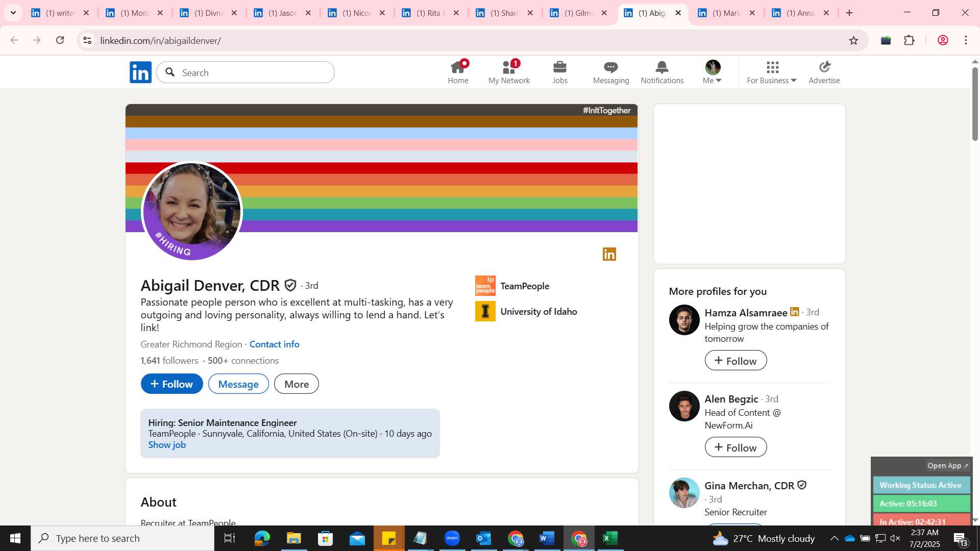Open Advertise icon in navigation bar
Image resolution: width=980 pixels, height=551 pixels.
(824, 72)
